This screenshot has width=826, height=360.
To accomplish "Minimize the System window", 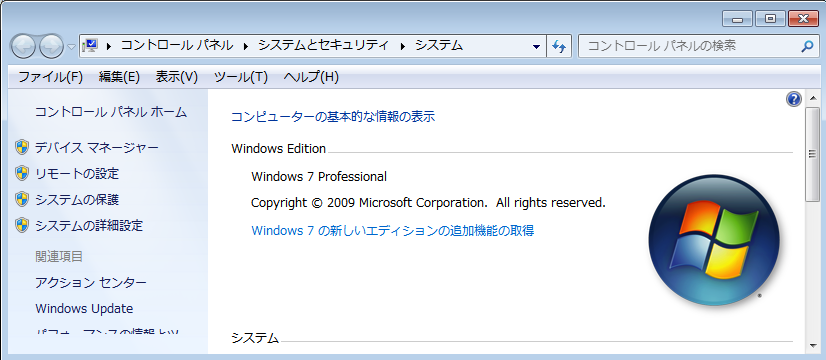I will coord(738,19).
